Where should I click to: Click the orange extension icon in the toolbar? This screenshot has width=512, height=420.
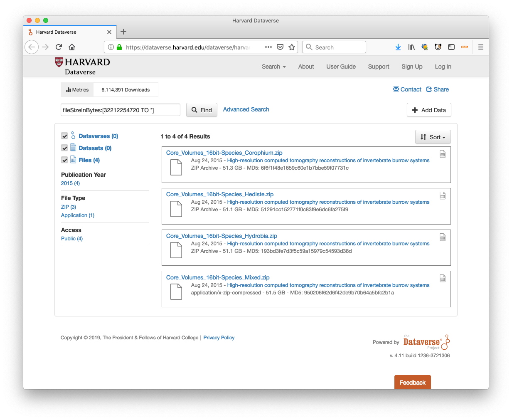pos(465,47)
